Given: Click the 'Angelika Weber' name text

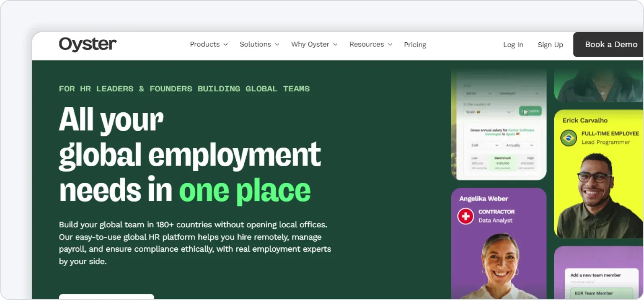Looking at the screenshot, I should (483, 199).
